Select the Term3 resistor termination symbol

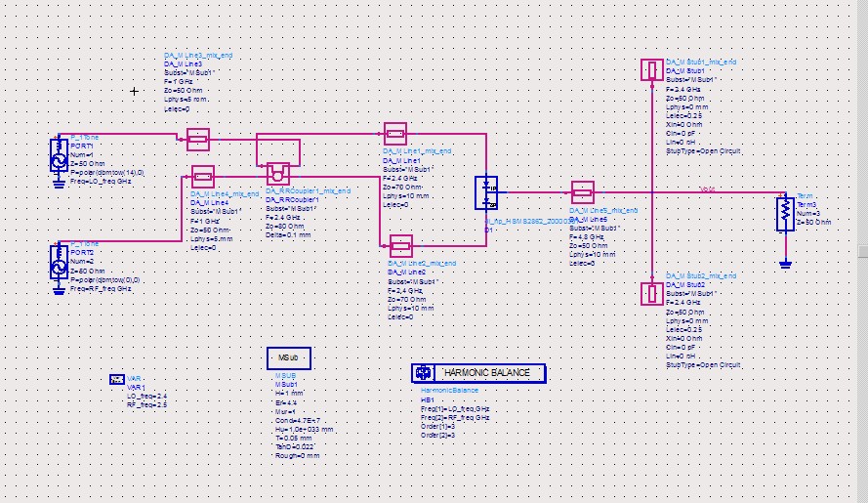[x=785, y=214]
